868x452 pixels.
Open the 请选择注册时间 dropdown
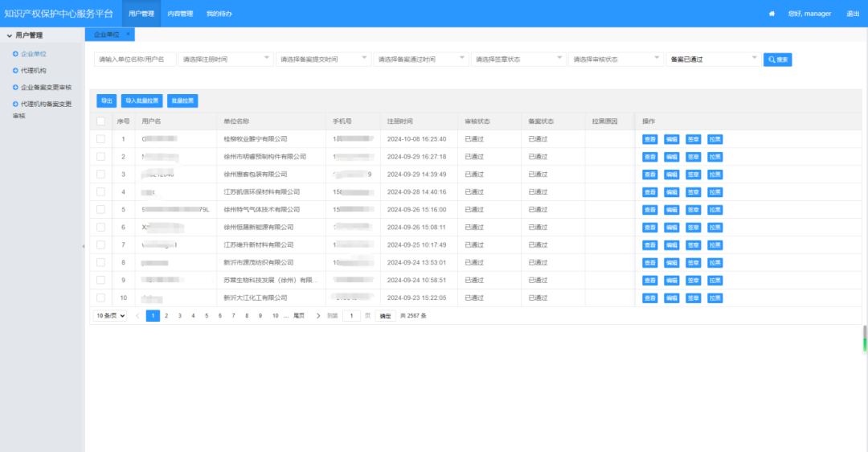pos(225,60)
